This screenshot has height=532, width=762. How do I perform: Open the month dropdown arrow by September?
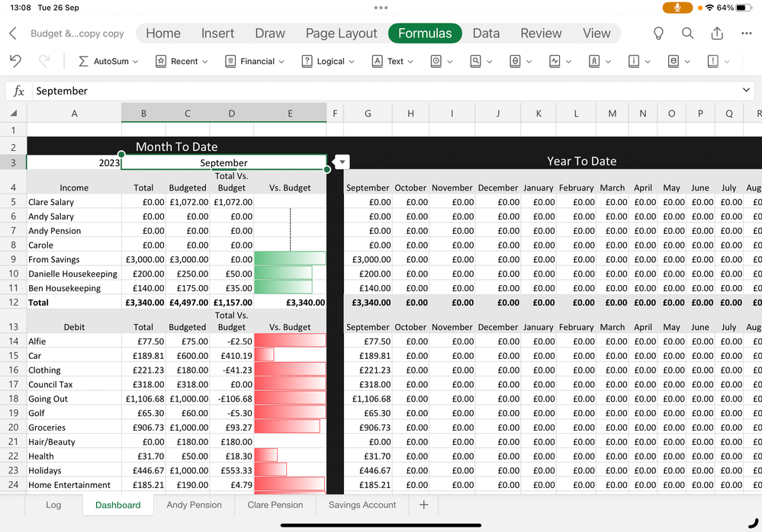click(x=342, y=162)
